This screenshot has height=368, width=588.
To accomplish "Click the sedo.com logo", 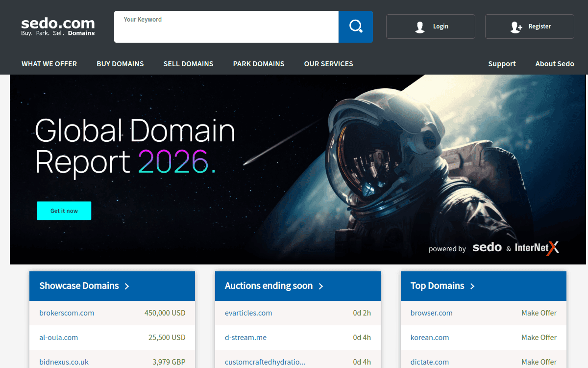I will (58, 26).
